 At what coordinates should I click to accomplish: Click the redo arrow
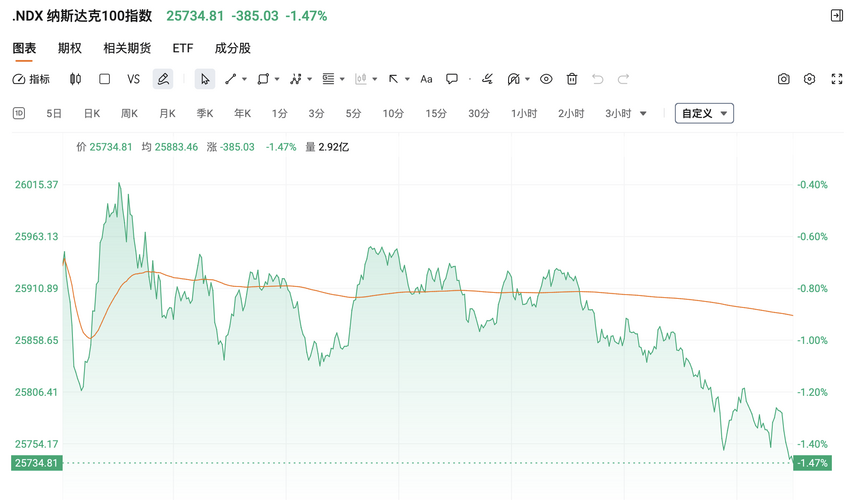pyautogui.click(x=623, y=79)
